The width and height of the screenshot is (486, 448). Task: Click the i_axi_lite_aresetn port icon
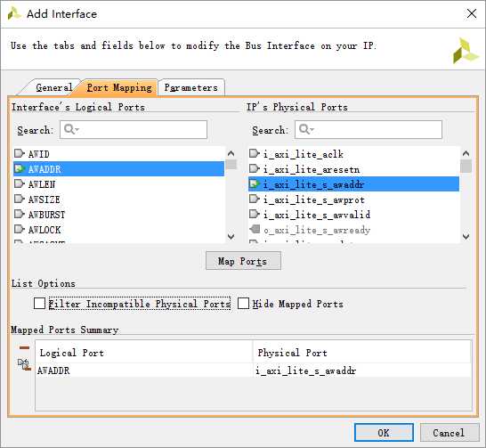pos(255,168)
